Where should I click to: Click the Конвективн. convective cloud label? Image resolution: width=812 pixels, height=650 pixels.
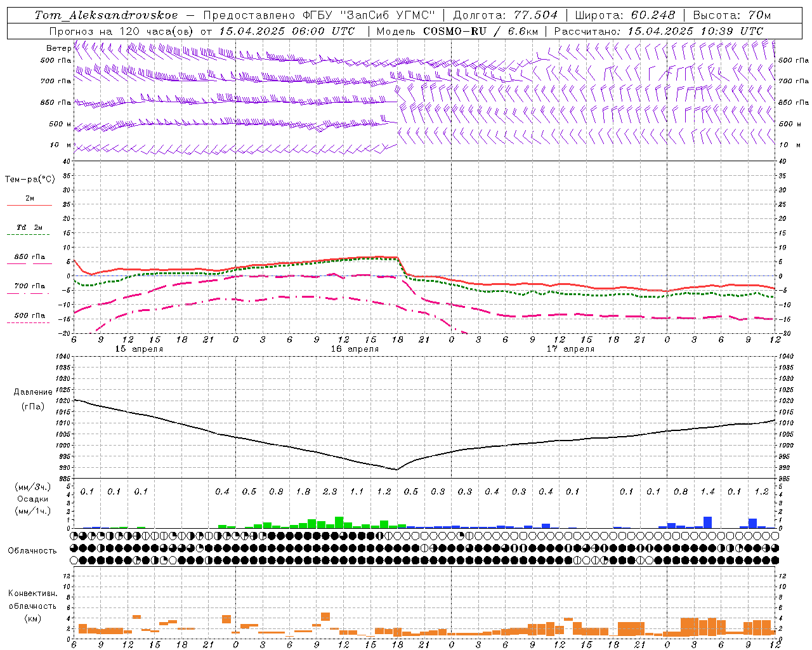coord(32,594)
